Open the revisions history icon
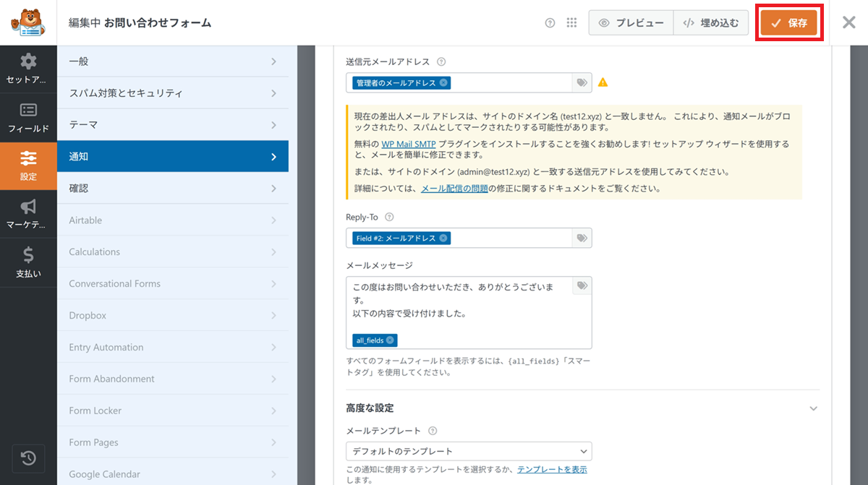868x485 pixels. [x=28, y=458]
